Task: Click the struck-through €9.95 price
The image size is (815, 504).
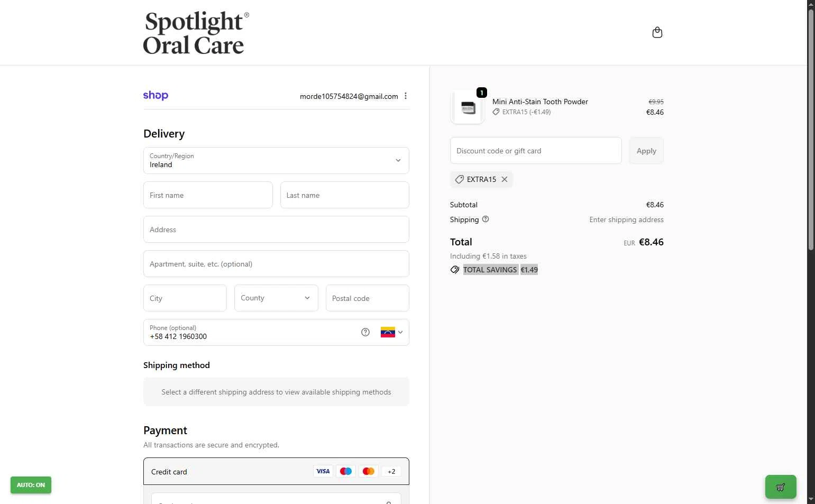Action: [x=656, y=102]
